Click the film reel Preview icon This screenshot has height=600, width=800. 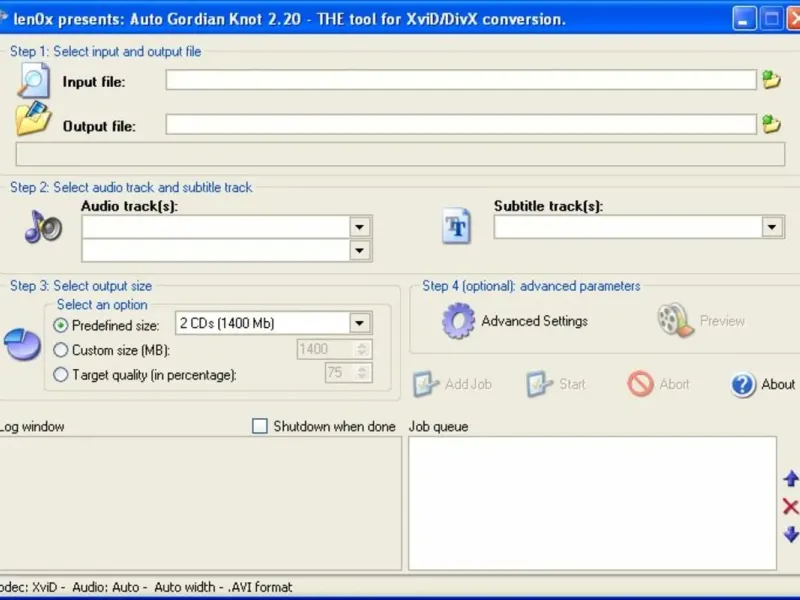tap(676, 320)
